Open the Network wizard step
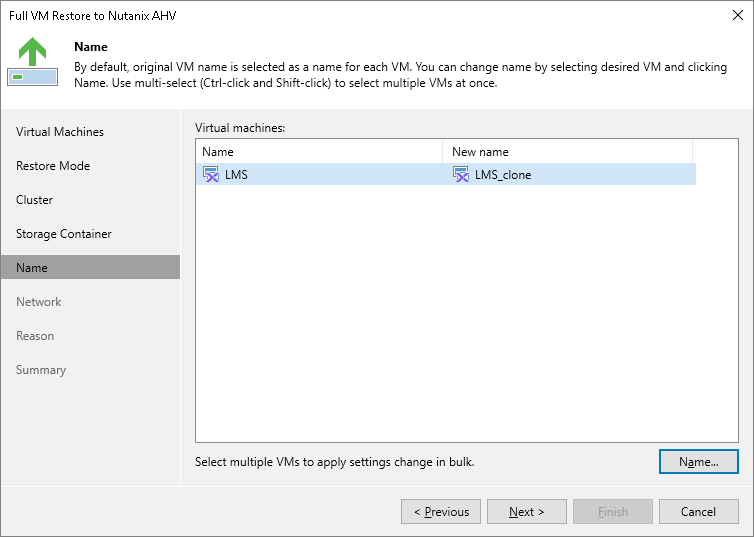 [39, 302]
